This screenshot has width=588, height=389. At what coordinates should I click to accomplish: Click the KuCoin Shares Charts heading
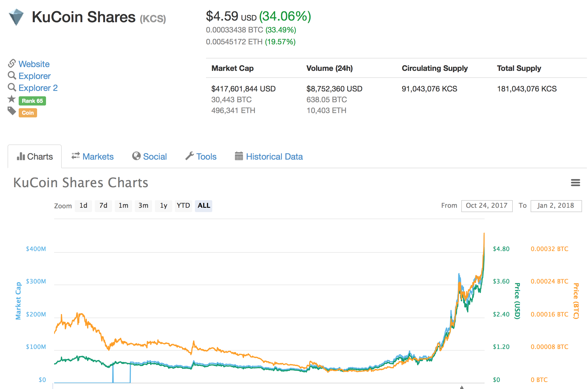81,183
